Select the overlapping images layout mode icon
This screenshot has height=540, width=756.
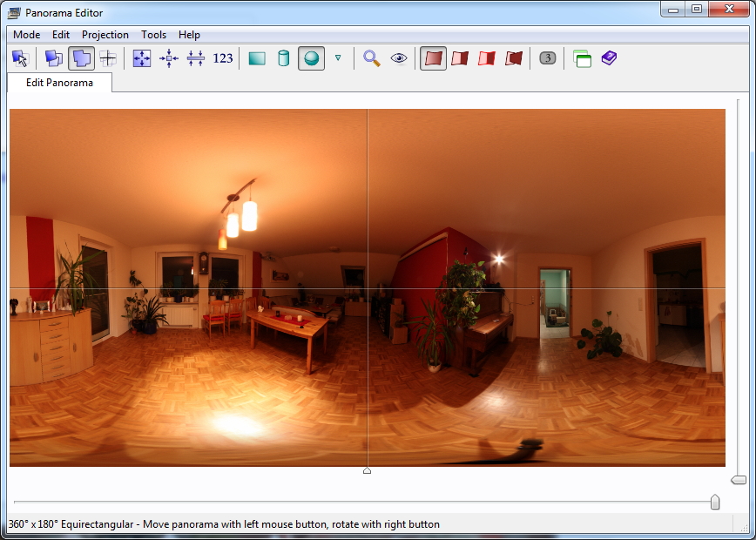pos(82,58)
